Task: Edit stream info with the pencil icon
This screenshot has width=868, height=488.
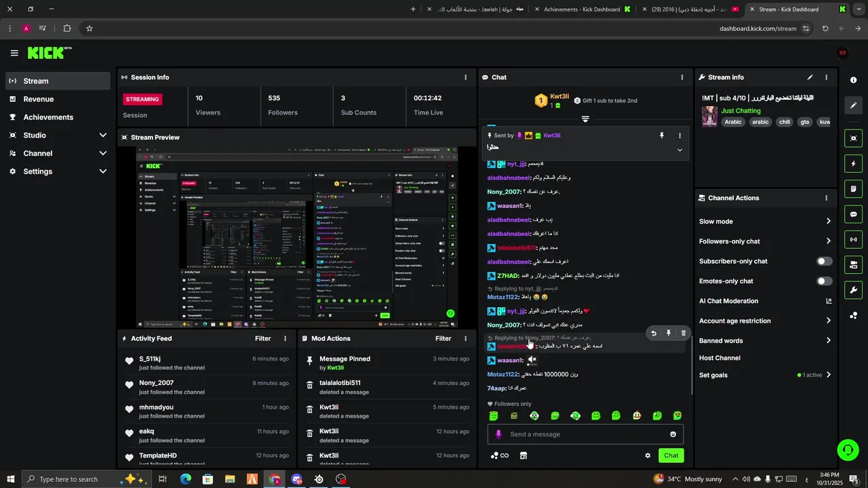Action: 810,77
